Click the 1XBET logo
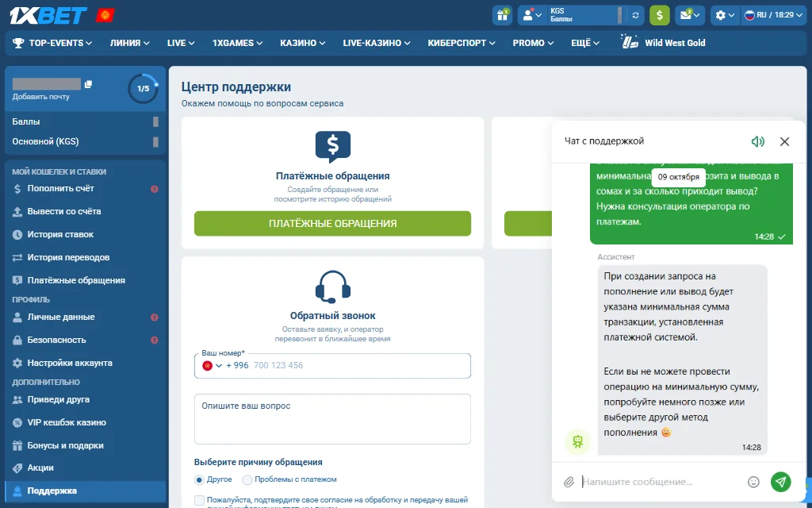 coord(48,16)
